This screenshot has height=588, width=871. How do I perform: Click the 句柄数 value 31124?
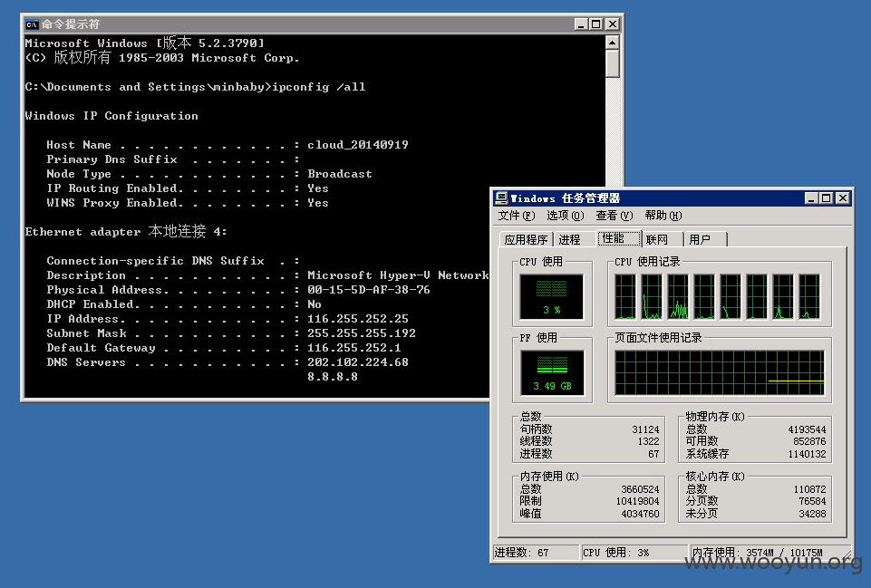coord(645,429)
